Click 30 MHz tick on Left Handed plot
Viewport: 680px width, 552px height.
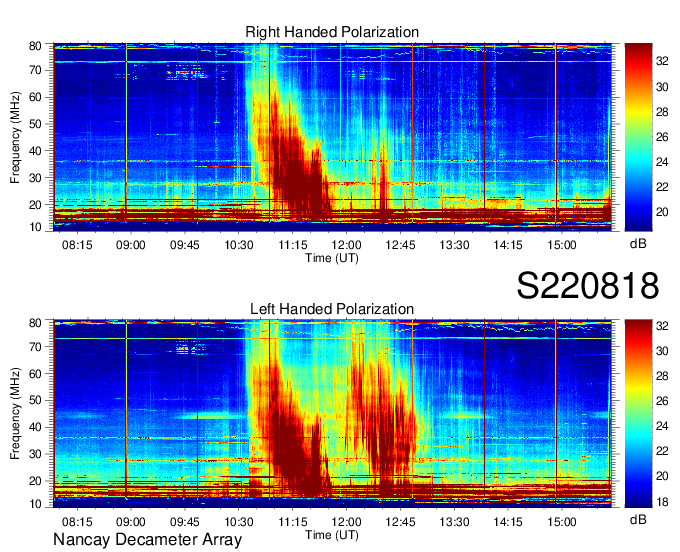[x=35, y=454]
